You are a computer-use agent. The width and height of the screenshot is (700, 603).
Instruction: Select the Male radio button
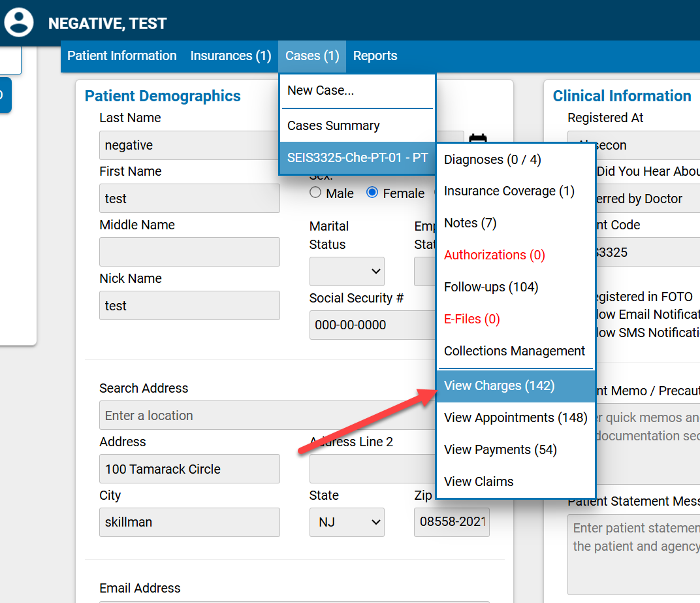click(316, 193)
